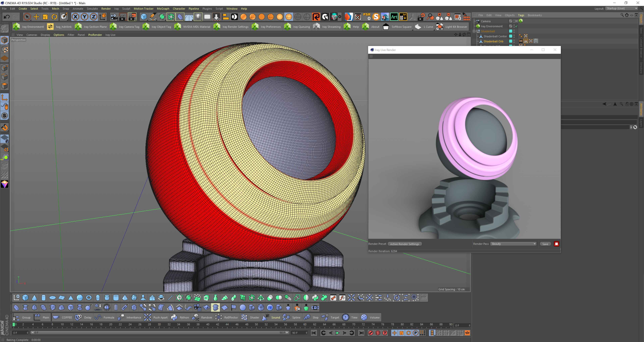Select the Live Selection tool
This screenshot has width=644, height=342.
click(27, 17)
